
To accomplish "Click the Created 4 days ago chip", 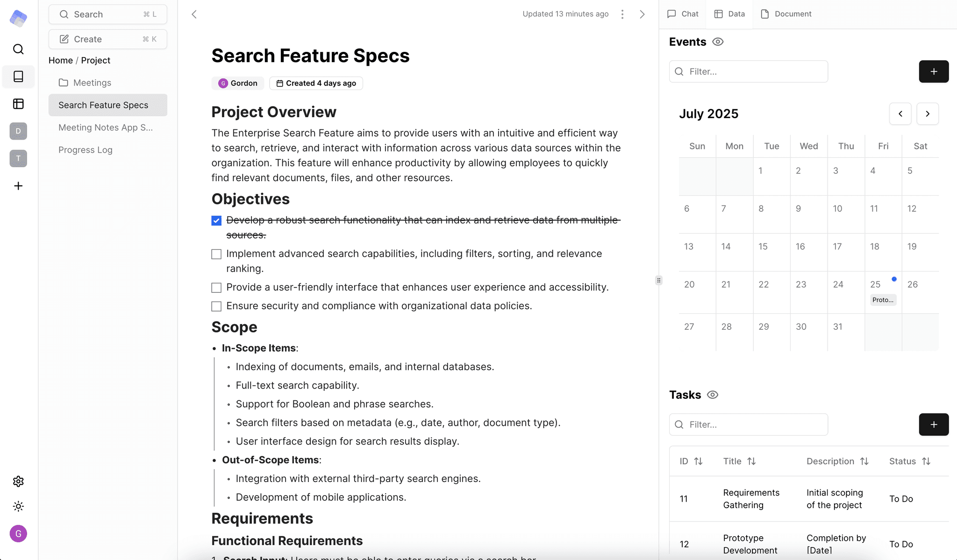I will pos(316,83).
